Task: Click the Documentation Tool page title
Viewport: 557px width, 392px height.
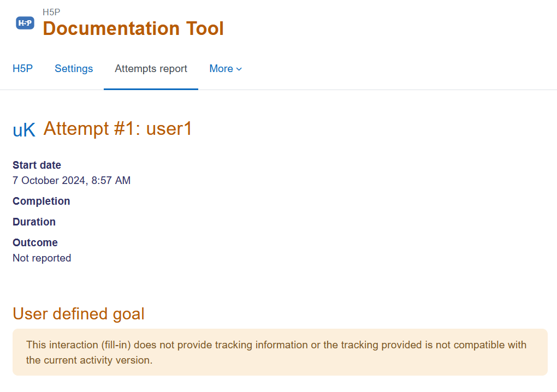Action: (x=133, y=28)
